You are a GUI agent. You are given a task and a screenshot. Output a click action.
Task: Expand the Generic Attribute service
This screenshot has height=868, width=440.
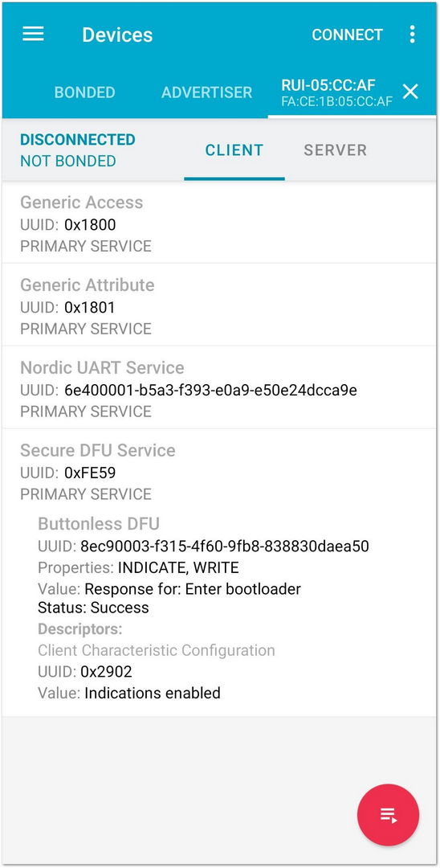coord(219,306)
